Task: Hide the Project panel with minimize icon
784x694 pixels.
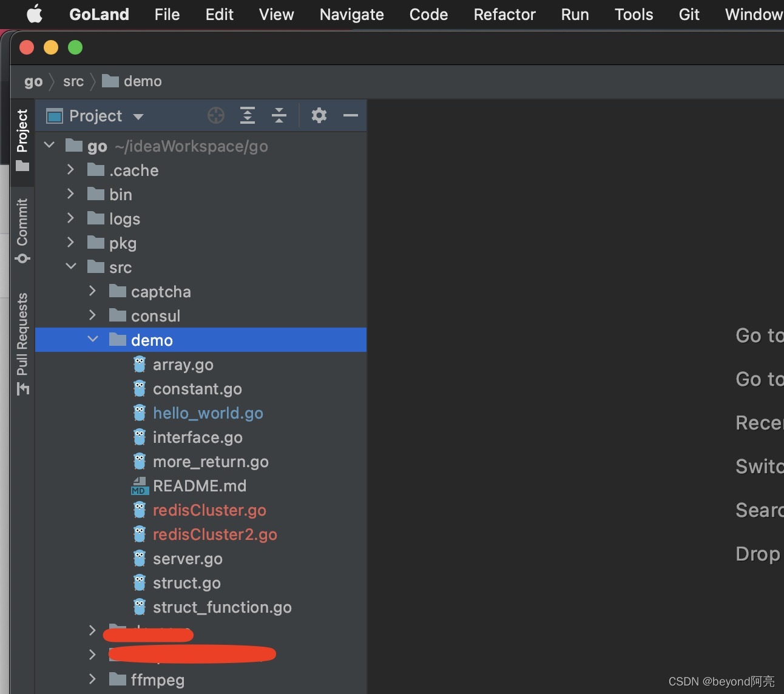Action: pos(351,115)
